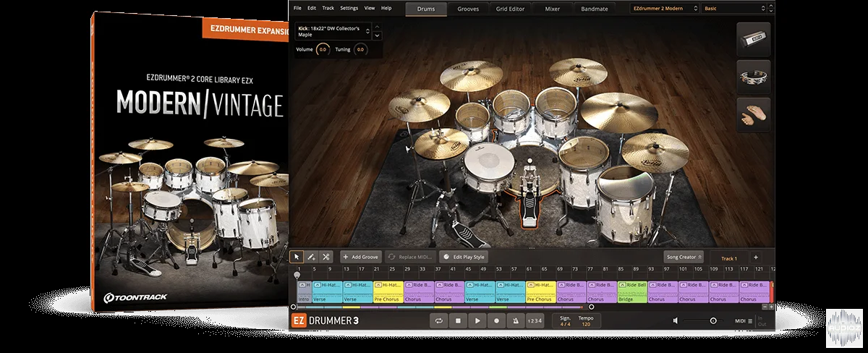Open the Help menu
This screenshot has width=868, height=353.
pyautogui.click(x=386, y=8)
